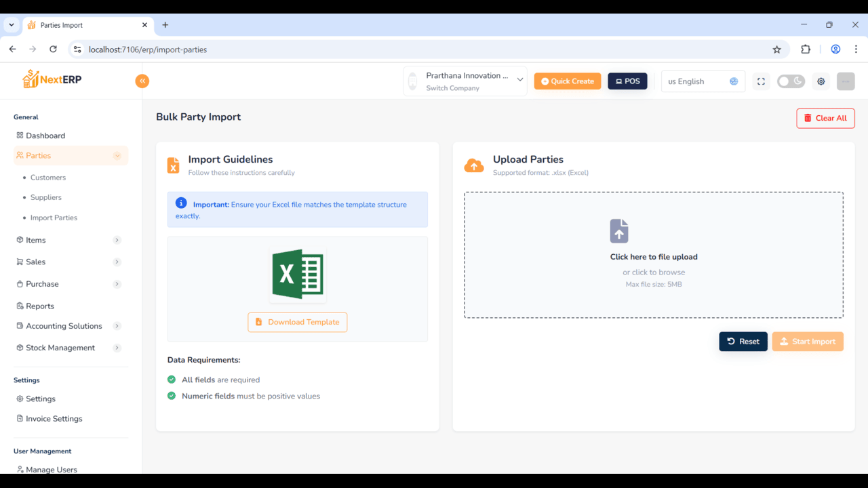
Task: Open the settings gear icon
Action: (821, 81)
